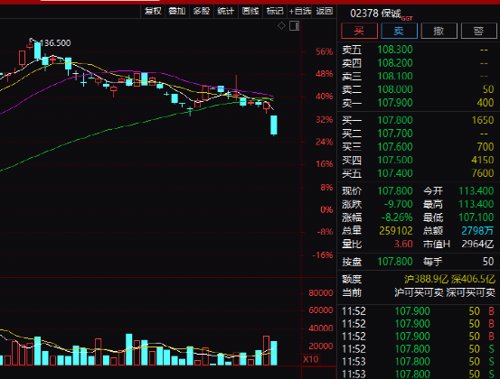This screenshot has width=500, height=379.
Task: Open the 复权 adjustment option
Action: pos(153,11)
